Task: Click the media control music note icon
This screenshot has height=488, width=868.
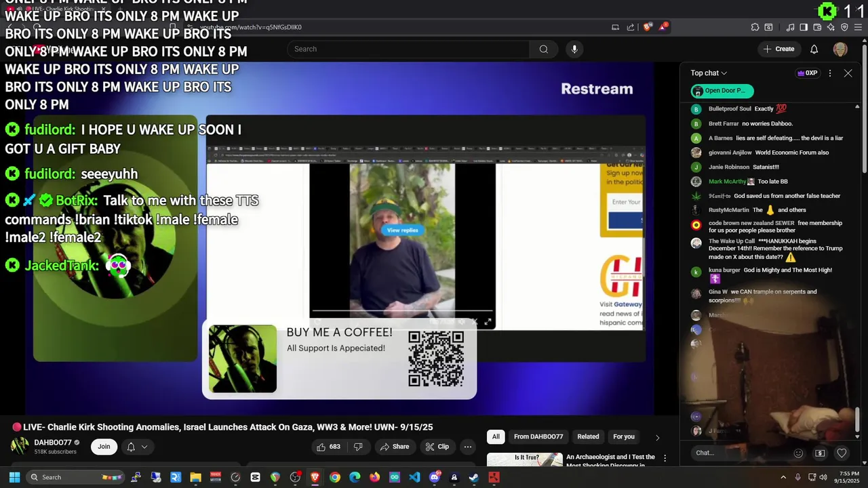Action: pyautogui.click(x=790, y=27)
